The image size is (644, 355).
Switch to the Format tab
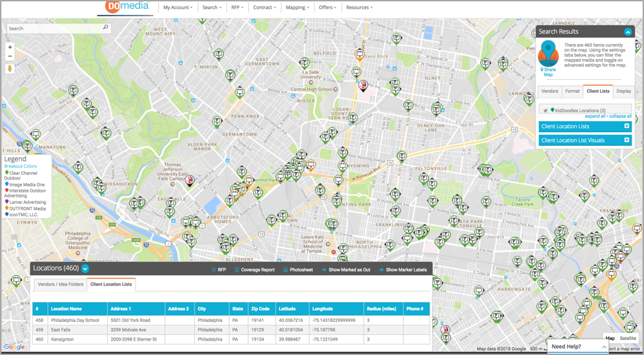(572, 92)
